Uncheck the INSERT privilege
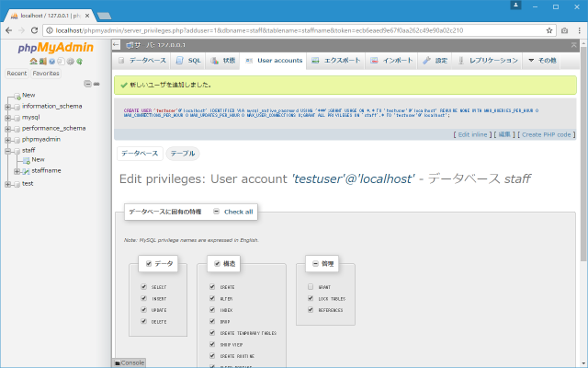588x368 pixels. point(143,298)
